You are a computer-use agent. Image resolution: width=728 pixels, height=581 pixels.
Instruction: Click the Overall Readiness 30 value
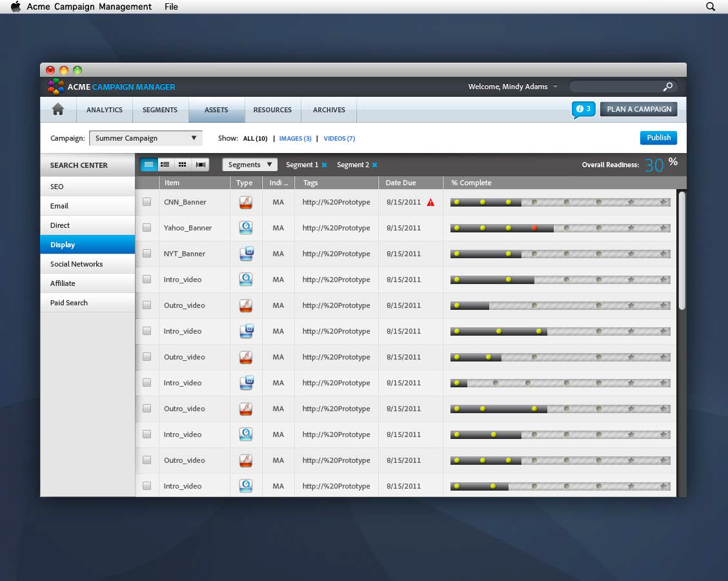(x=654, y=165)
